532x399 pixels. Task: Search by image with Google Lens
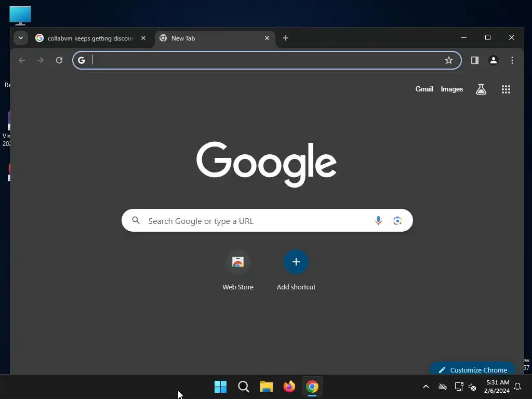tap(397, 221)
